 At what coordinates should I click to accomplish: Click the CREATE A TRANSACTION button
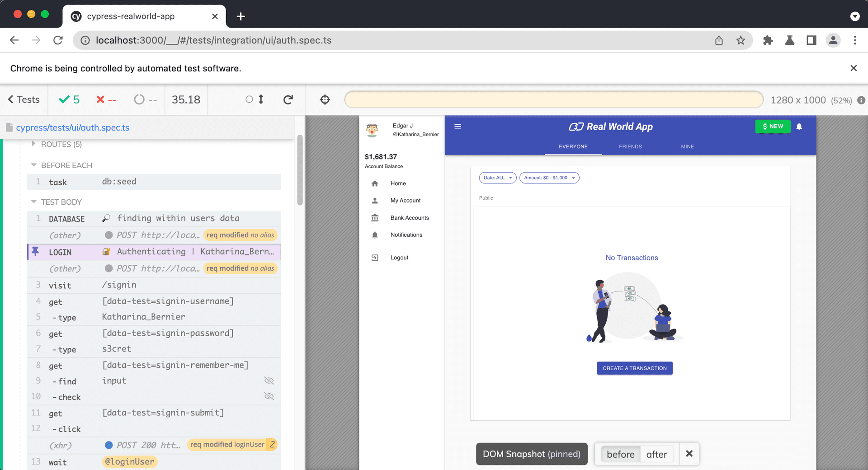click(x=634, y=368)
